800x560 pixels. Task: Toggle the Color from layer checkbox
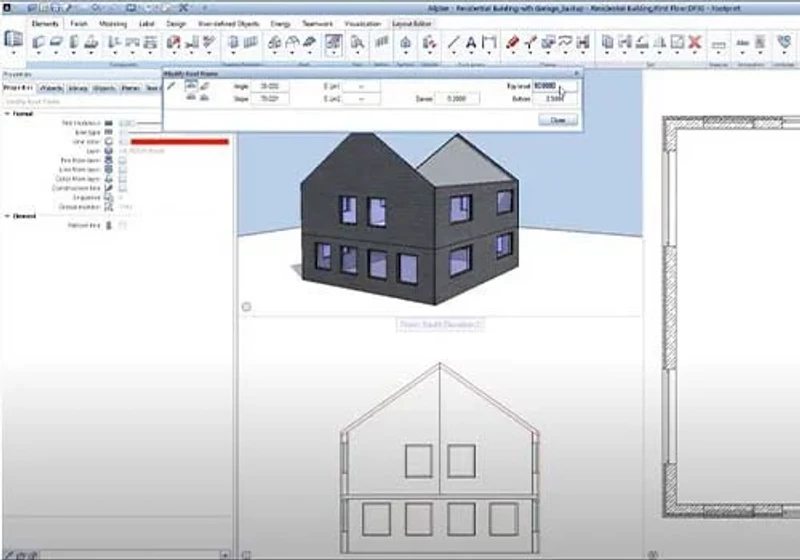122,179
